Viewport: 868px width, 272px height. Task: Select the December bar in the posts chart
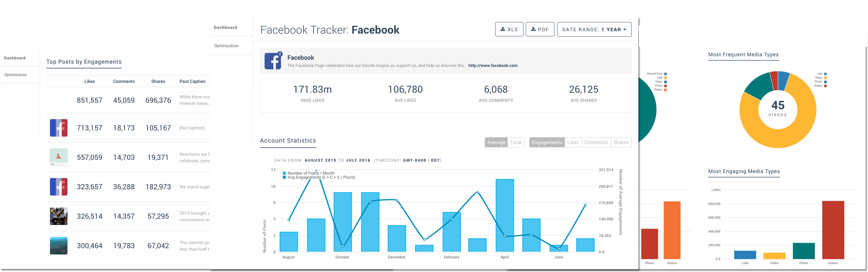click(x=397, y=238)
